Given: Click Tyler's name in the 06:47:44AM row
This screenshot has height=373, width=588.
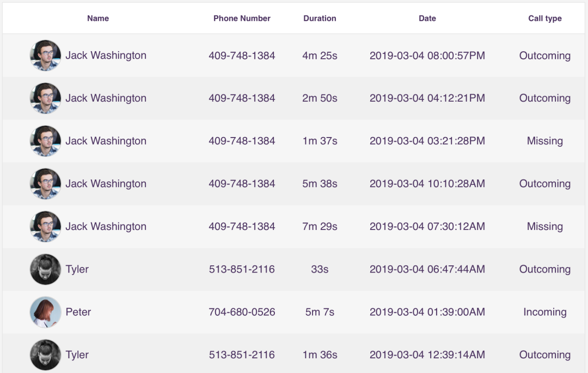Looking at the screenshot, I should click(x=77, y=269).
